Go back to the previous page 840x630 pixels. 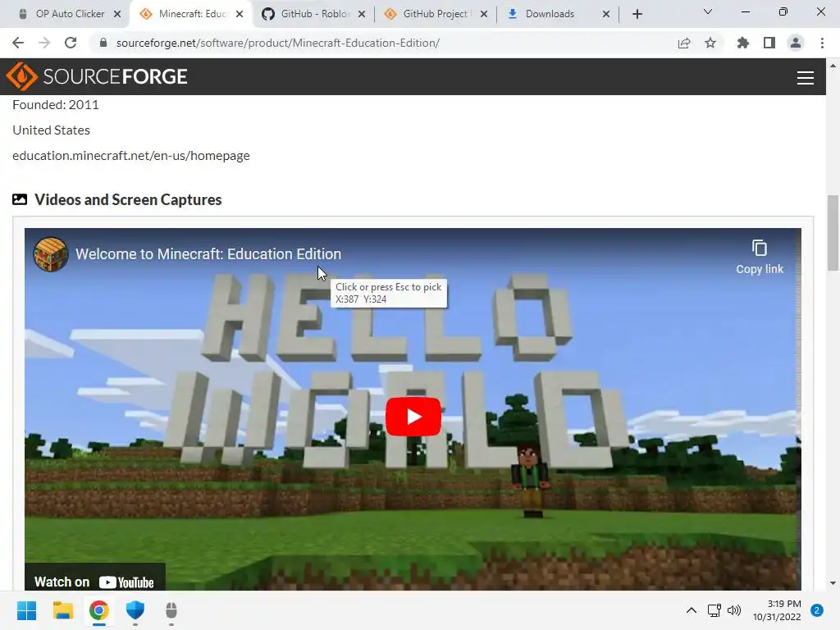[18, 43]
